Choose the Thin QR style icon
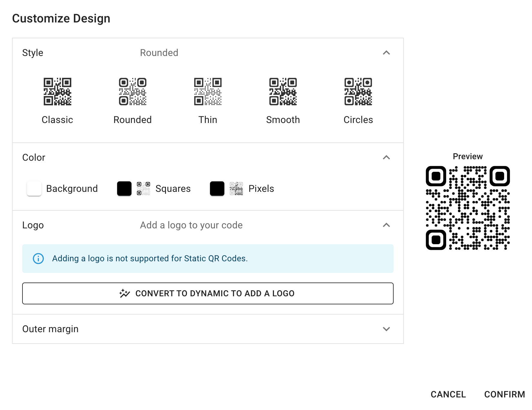Viewport: 532px width, 410px height. point(208,92)
